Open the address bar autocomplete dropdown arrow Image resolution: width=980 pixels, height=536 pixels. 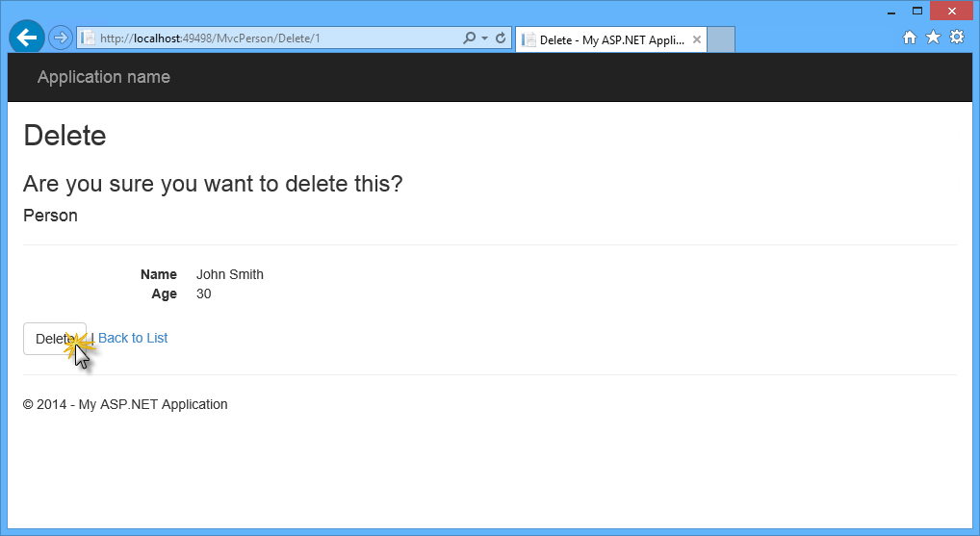(x=484, y=38)
